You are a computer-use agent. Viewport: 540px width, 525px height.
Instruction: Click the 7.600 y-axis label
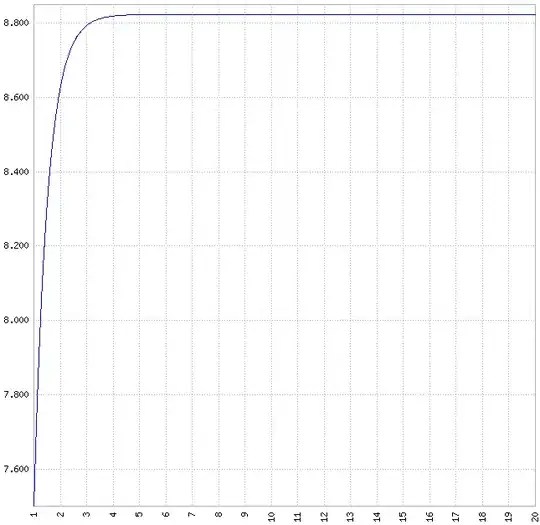[x=16, y=469]
